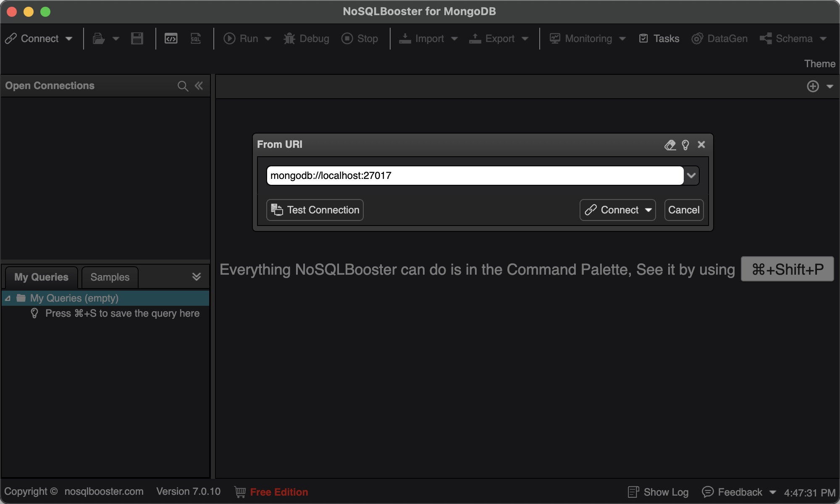Screen dimensions: 840x504
Task: Search within Open Connections
Action: 183,86
